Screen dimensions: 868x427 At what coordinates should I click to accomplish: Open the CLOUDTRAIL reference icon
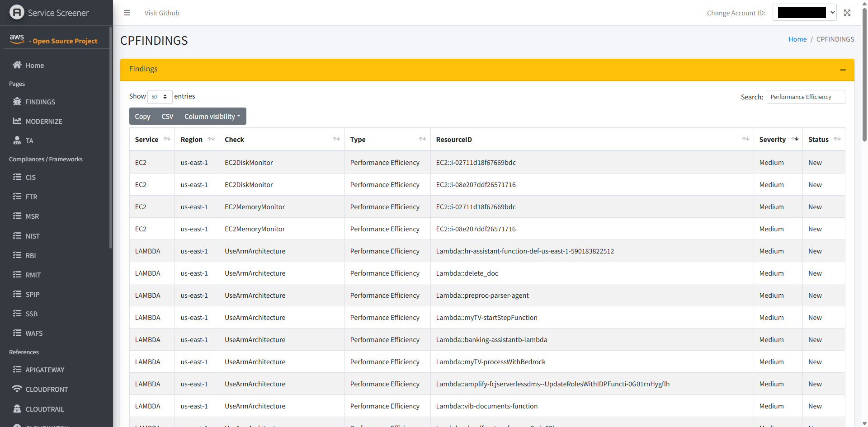[17, 409]
